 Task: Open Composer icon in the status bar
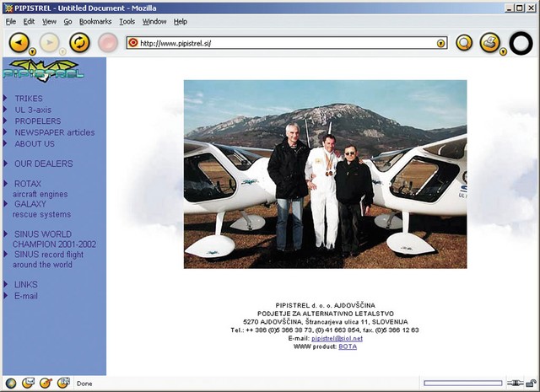coord(46,383)
